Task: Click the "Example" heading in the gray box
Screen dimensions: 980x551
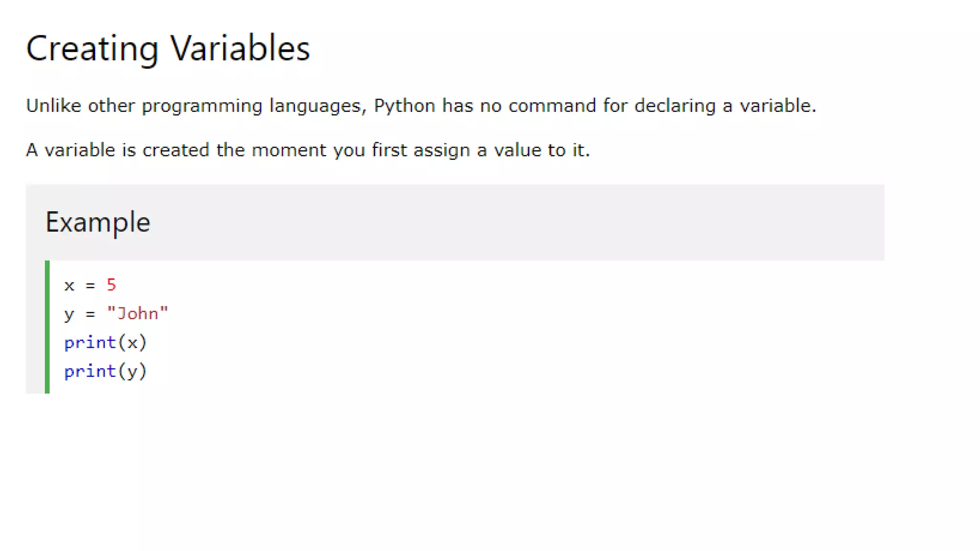Action: tap(98, 222)
